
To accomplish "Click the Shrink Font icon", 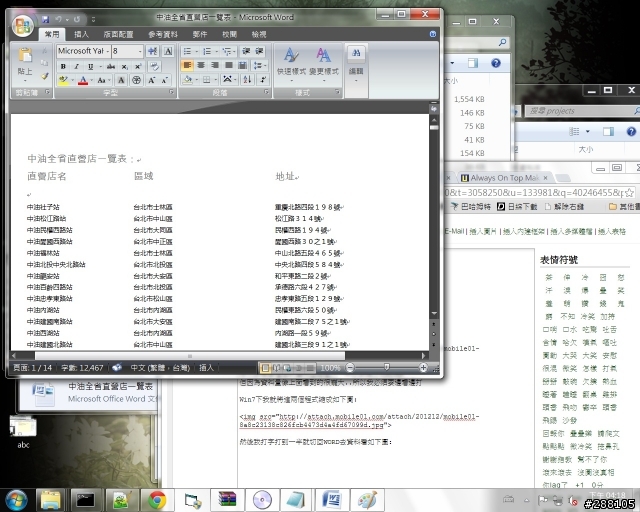I will [x=164, y=80].
